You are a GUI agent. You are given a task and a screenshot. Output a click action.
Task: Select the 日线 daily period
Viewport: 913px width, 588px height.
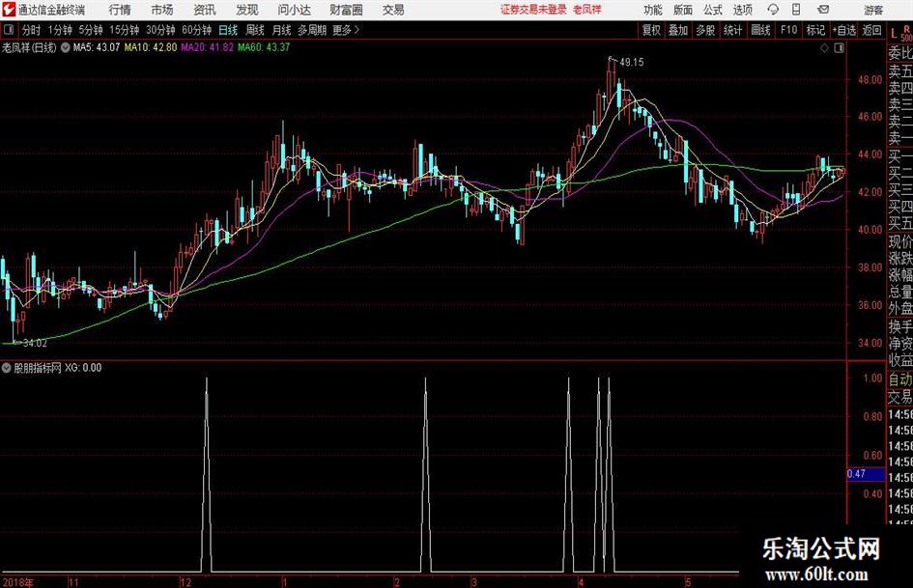(228, 30)
